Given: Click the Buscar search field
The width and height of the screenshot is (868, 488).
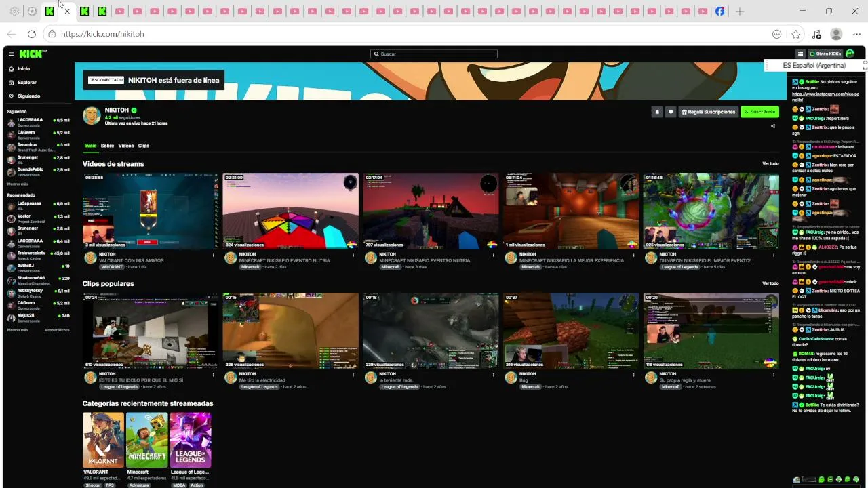Looking at the screenshot, I should tap(434, 54).
